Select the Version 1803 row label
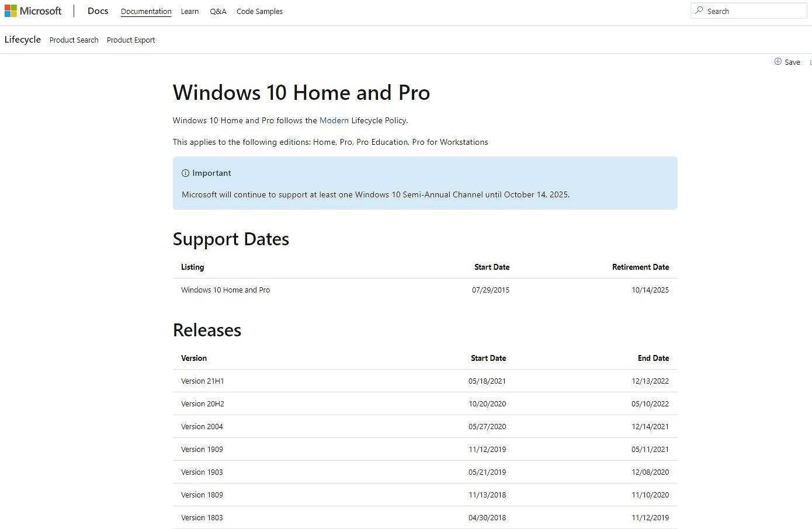The width and height of the screenshot is (812, 529). 202,517
